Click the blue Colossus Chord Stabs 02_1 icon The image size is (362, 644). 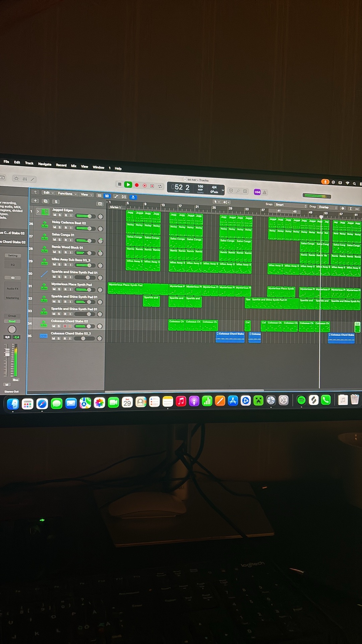click(44, 336)
